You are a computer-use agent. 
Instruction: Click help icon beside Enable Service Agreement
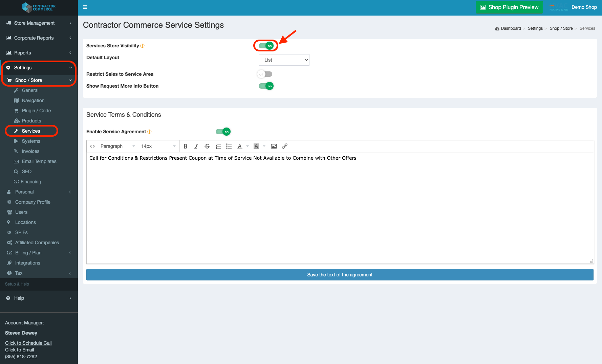[149, 132]
